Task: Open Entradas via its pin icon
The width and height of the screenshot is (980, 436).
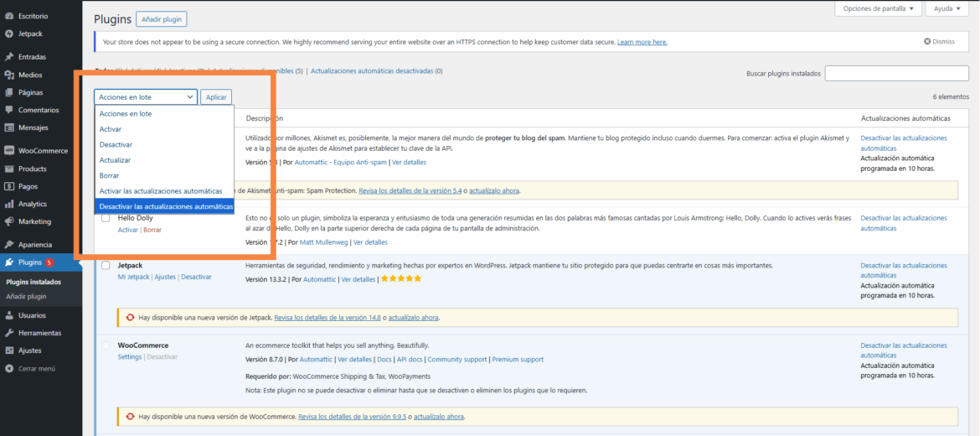Action: [8, 57]
